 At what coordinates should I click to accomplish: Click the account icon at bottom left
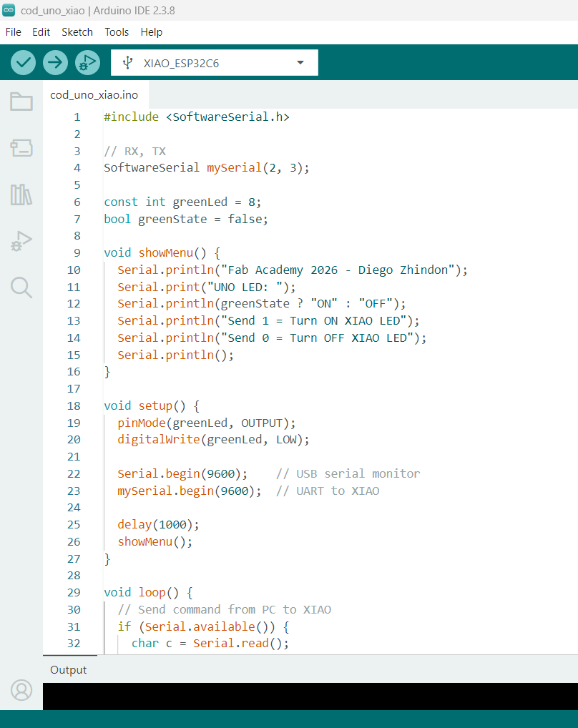21,690
